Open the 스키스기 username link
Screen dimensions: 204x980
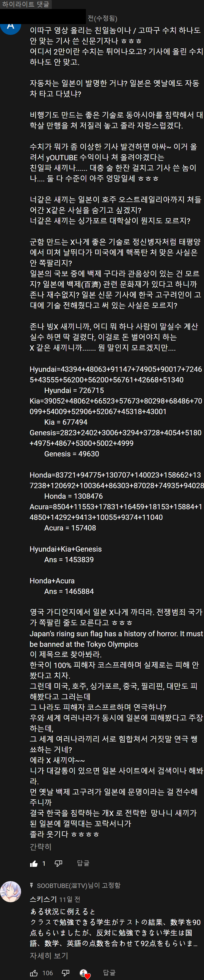coord(43,899)
